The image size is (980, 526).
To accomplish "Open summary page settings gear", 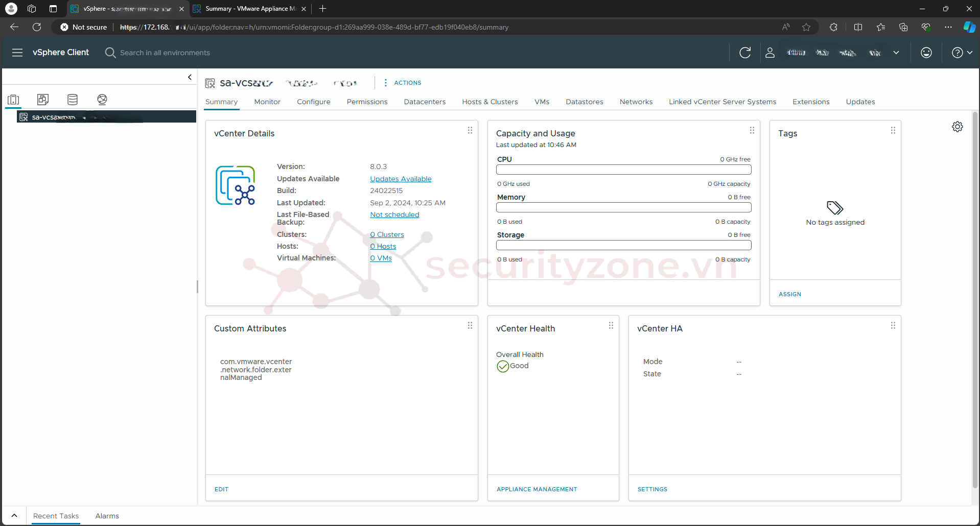I will click(958, 127).
